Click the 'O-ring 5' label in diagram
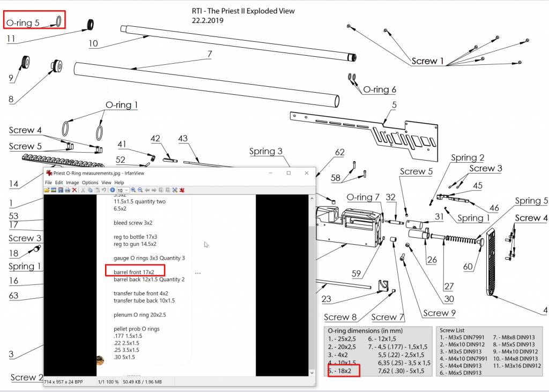The image size is (549, 392). pyautogui.click(x=23, y=23)
